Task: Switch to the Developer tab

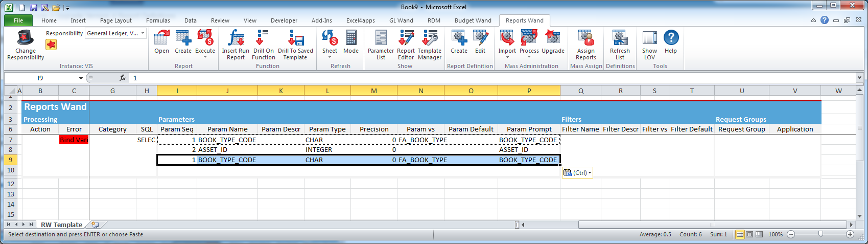Action: click(x=284, y=20)
